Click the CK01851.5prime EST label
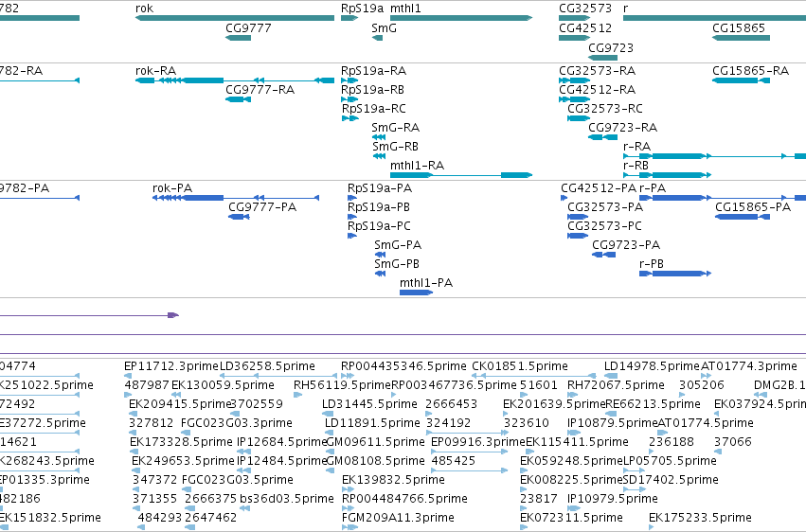 [x=520, y=366]
